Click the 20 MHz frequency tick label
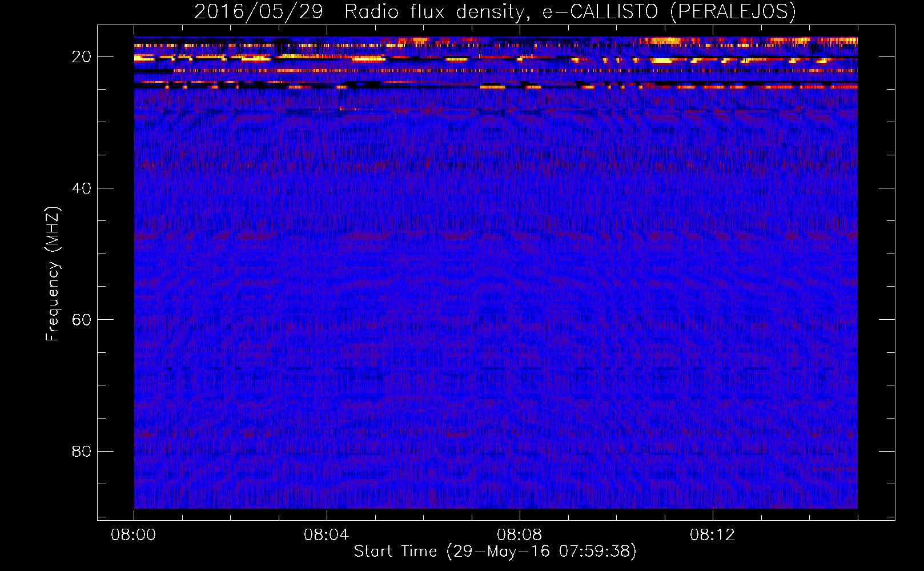The image size is (924, 571). (82, 57)
